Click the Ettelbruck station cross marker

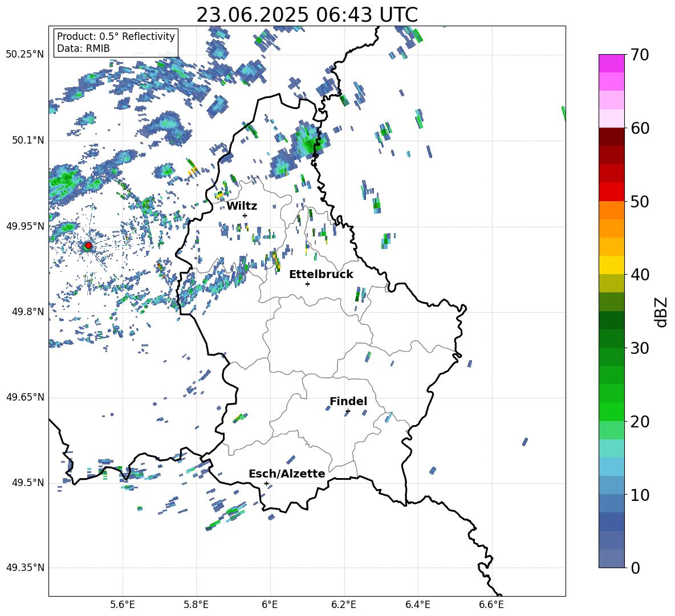click(307, 284)
